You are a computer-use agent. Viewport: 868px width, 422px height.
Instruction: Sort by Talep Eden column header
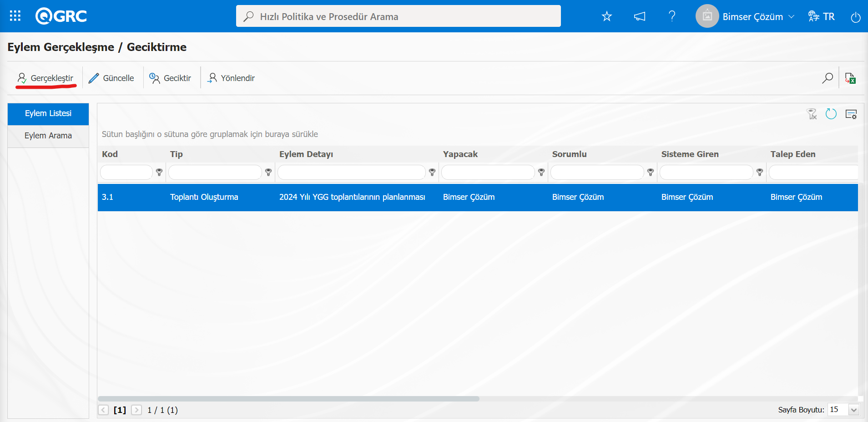(x=793, y=154)
